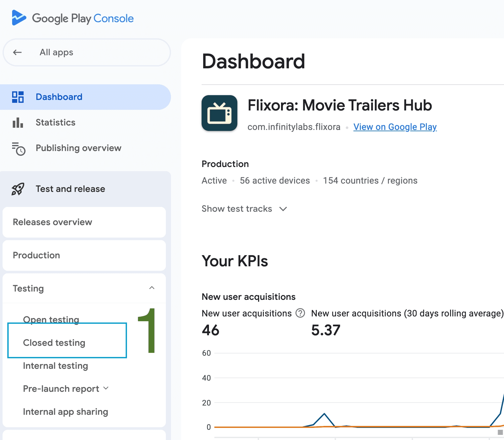The height and width of the screenshot is (440, 504).
Task: Click the Statistics bar chart icon
Action: point(18,123)
